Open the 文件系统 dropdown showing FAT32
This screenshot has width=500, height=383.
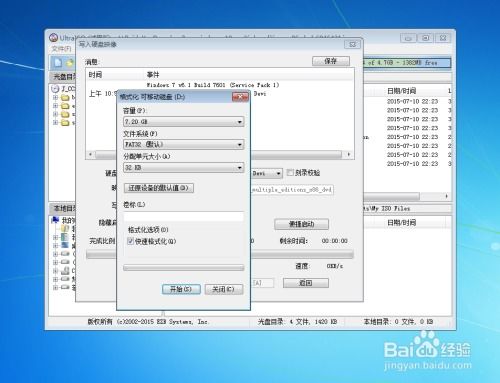click(x=184, y=144)
